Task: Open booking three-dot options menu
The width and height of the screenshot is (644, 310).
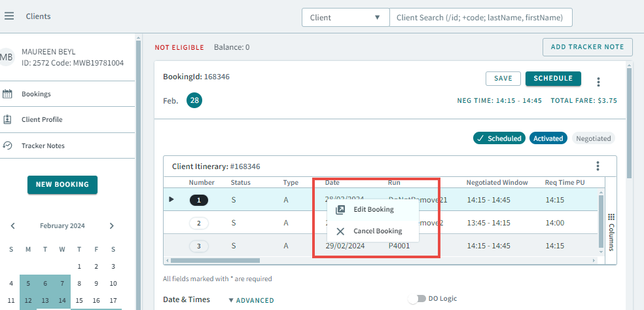Action: click(x=598, y=82)
